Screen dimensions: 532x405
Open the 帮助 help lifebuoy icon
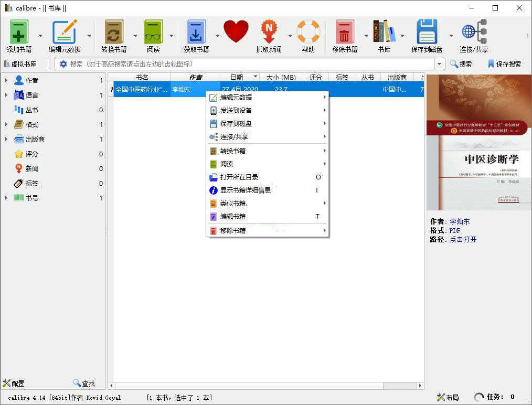click(308, 33)
